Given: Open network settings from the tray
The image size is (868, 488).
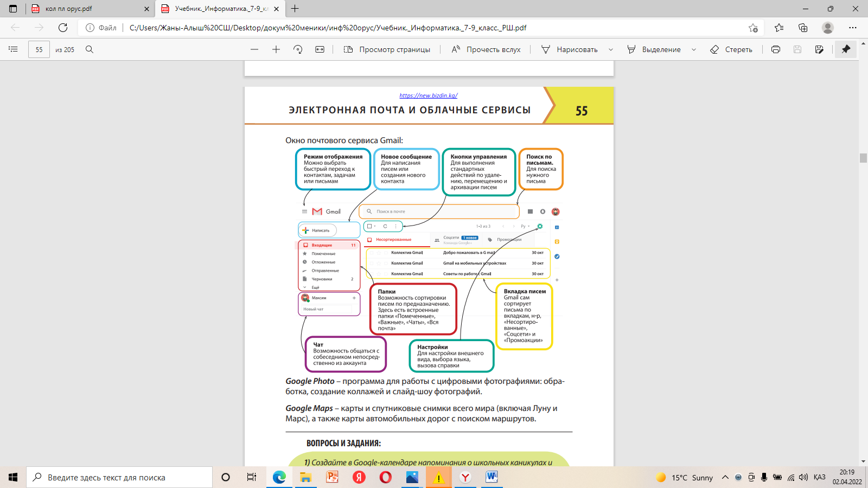Looking at the screenshot, I should 791,477.
